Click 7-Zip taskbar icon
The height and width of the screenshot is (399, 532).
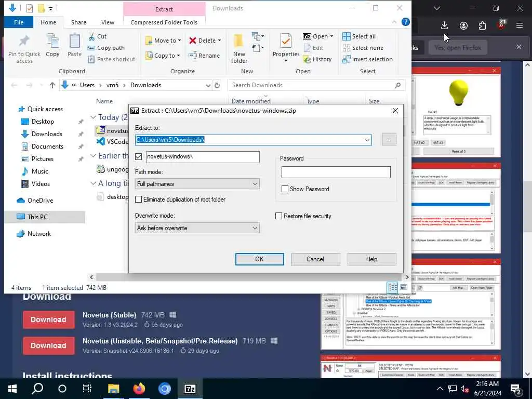pyautogui.click(x=190, y=389)
